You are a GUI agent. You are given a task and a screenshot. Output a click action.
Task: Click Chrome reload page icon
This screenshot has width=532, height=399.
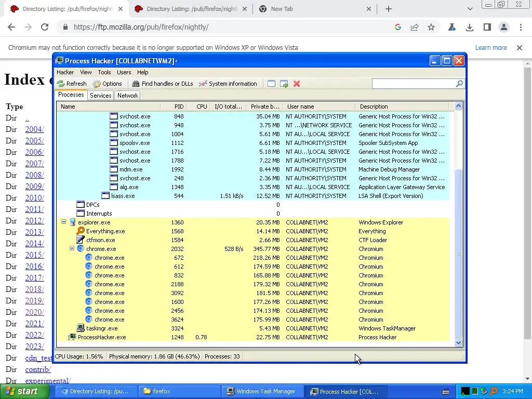click(x=45, y=27)
